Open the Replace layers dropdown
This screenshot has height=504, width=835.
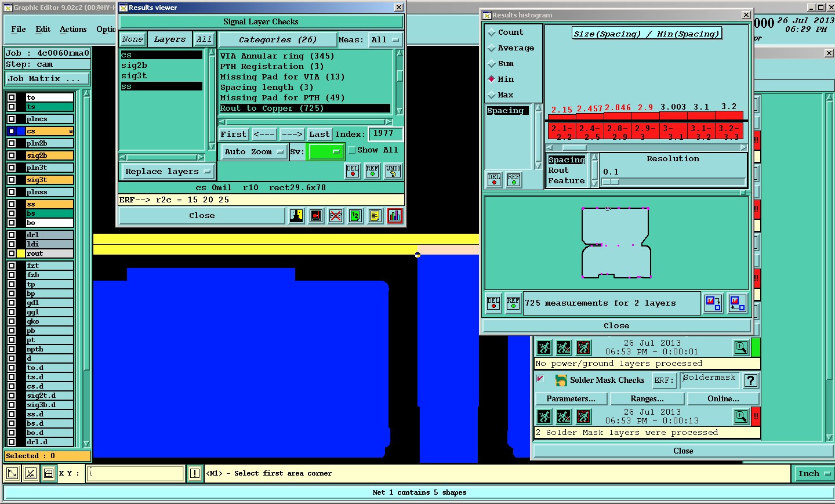(x=168, y=172)
